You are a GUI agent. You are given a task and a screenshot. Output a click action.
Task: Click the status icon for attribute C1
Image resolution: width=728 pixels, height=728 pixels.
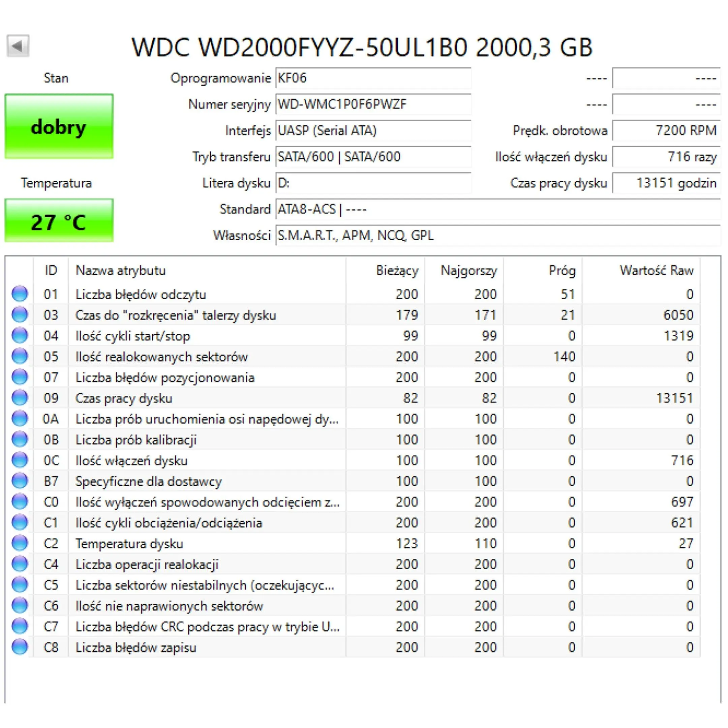[20, 522]
